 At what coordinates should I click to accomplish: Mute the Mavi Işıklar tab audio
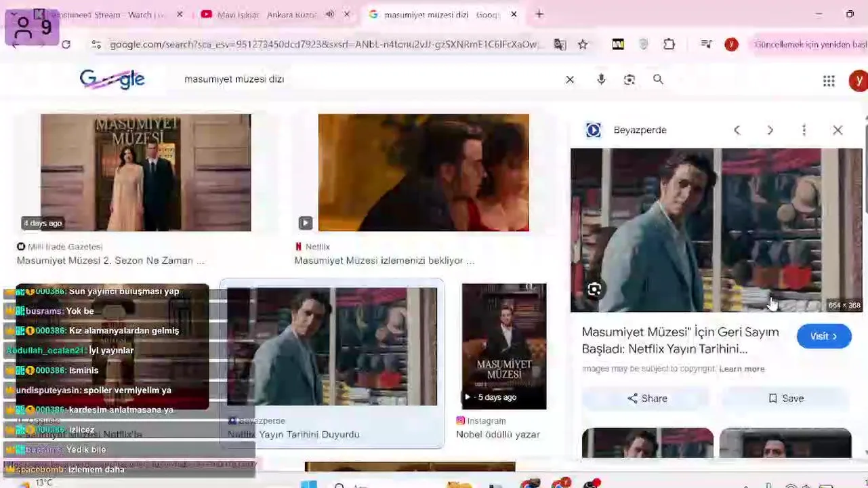click(x=330, y=14)
